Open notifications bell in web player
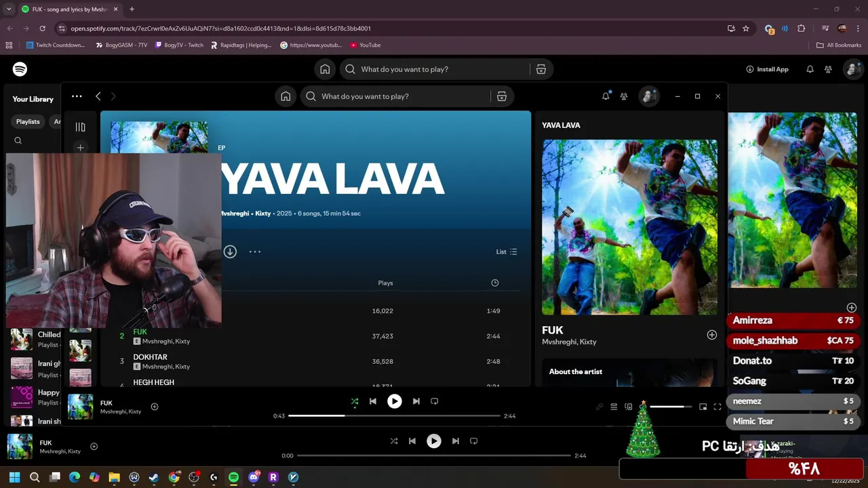 tap(810, 69)
